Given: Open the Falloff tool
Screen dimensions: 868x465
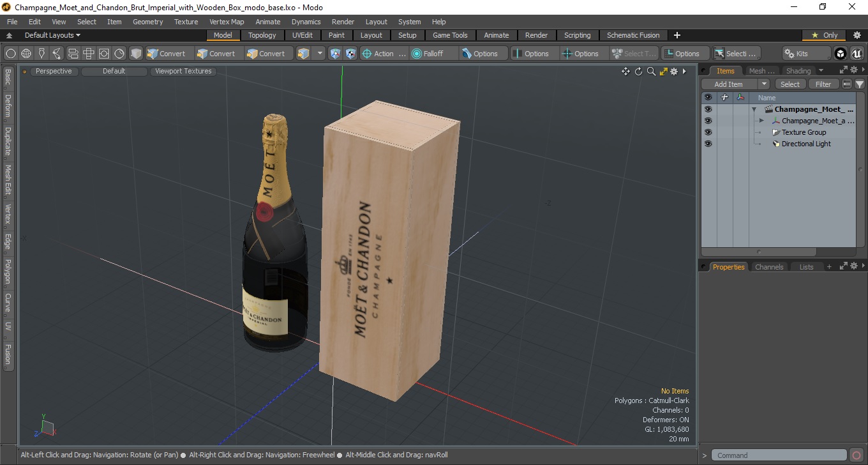Looking at the screenshot, I should click(433, 54).
